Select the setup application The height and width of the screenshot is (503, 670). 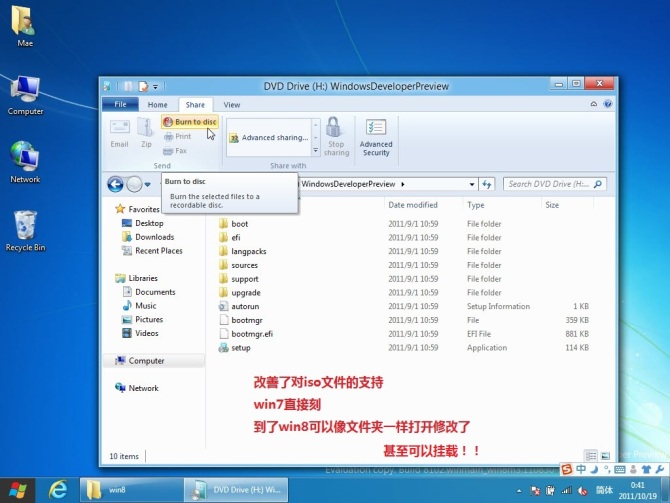[235, 347]
